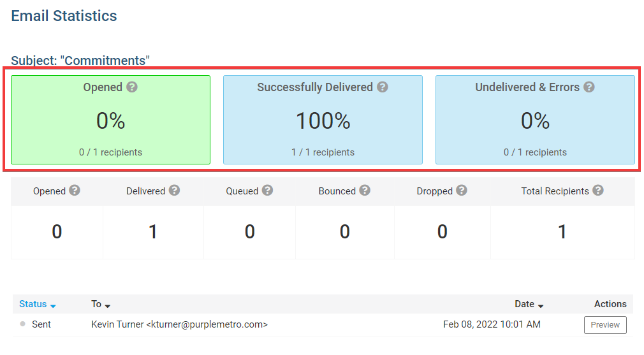The image size is (644, 355).
Task: Click the Queued help question mark
Action: [267, 191]
